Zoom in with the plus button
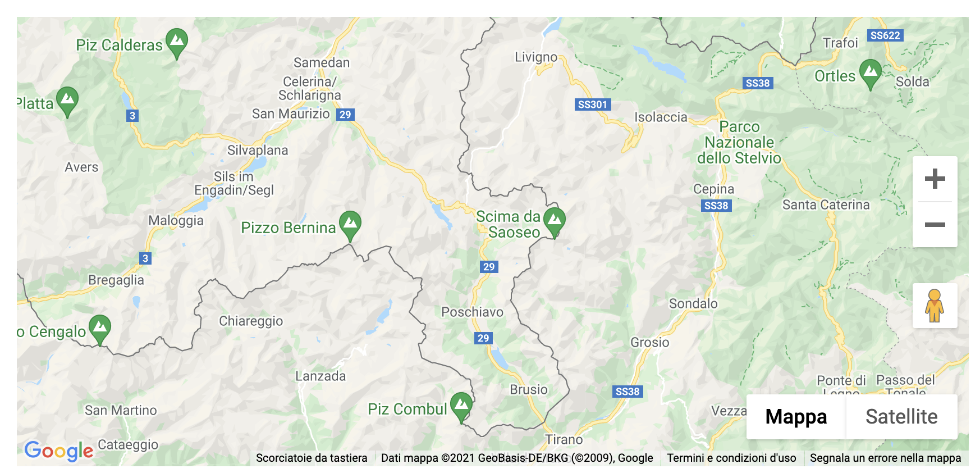 point(935,179)
